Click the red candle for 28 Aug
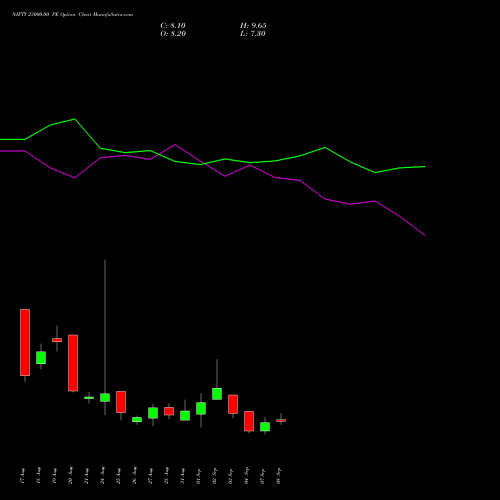Screen dimensions: 500x500 point(169,411)
